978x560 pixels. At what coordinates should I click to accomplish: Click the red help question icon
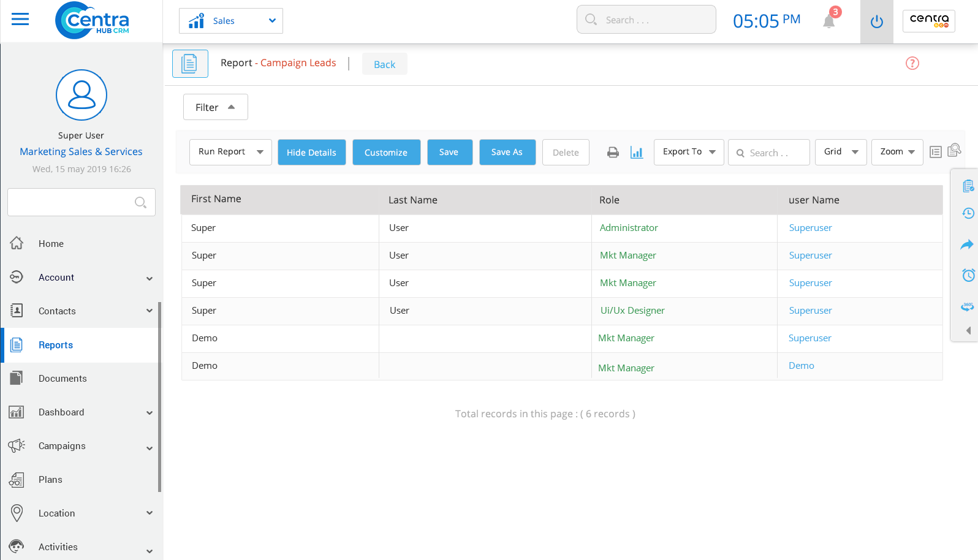(912, 63)
